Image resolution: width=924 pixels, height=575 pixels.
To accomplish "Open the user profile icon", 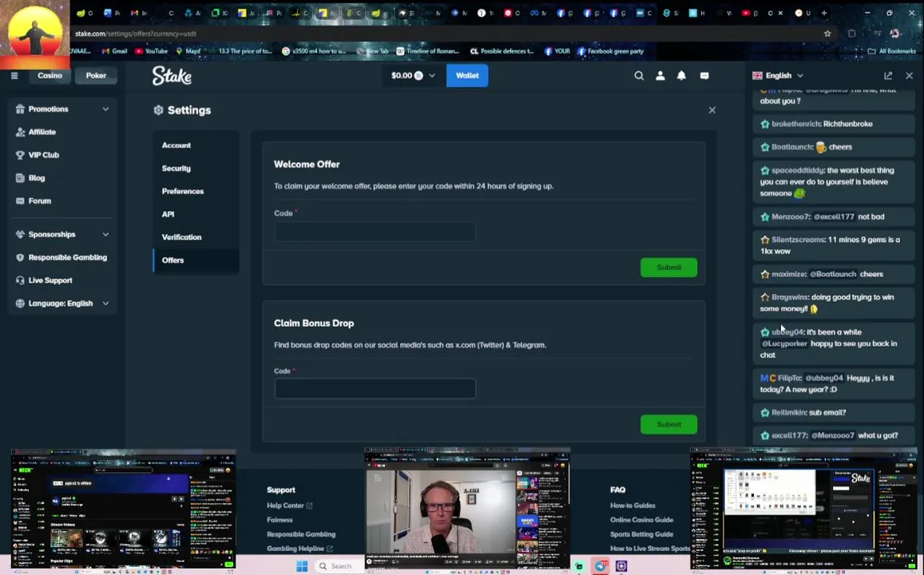I will [x=660, y=75].
